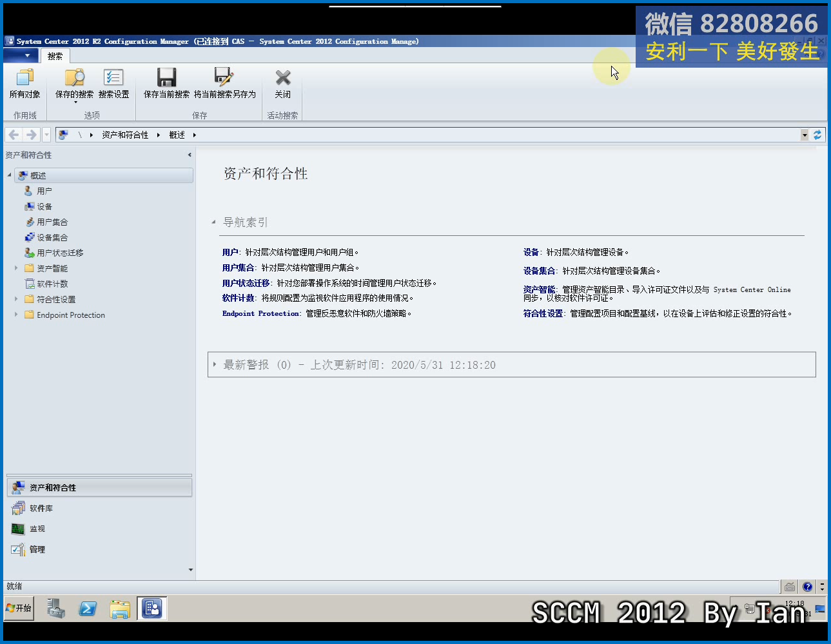Screen dimensions: 831x644
Task: Collapse the 资产和符合性 navigation pane
Action: tap(190, 155)
